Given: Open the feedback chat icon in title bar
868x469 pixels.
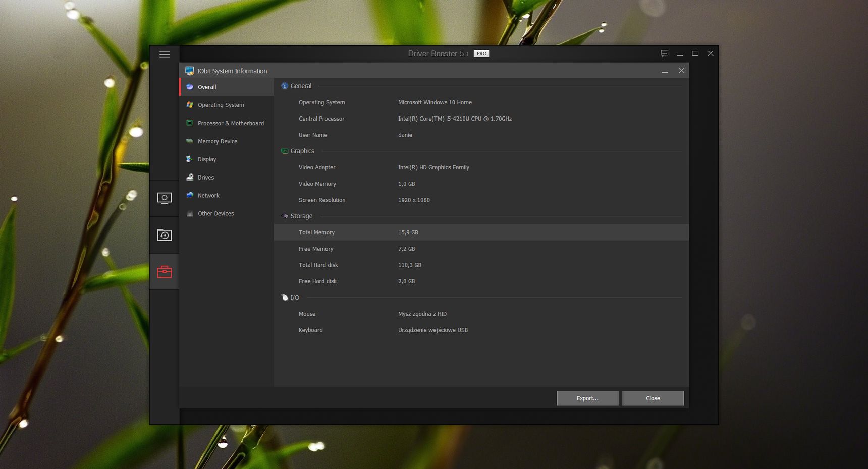Looking at the screenshot, I should pos(665,53).
